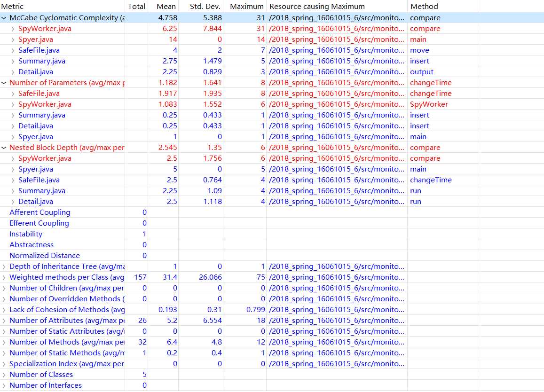
Task: Expand SpyWorker.java under McCabe Cyclomatic Complexity
Action: coord(13,29)
